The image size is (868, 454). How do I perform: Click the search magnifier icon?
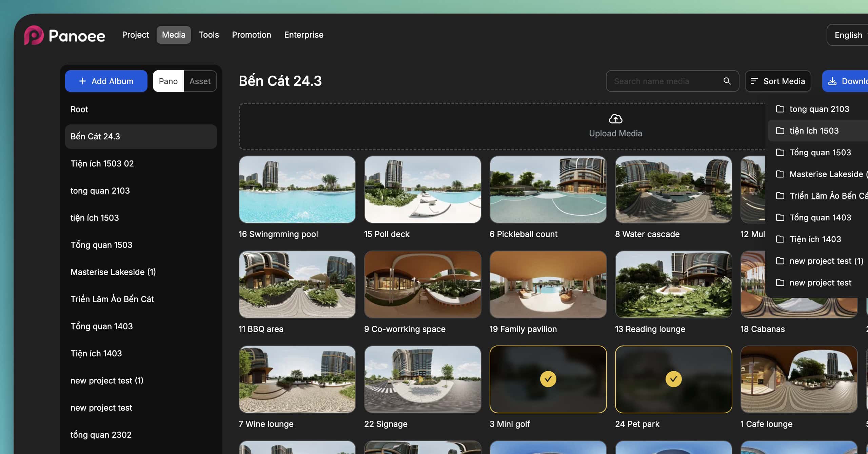(x=727, y=81)
